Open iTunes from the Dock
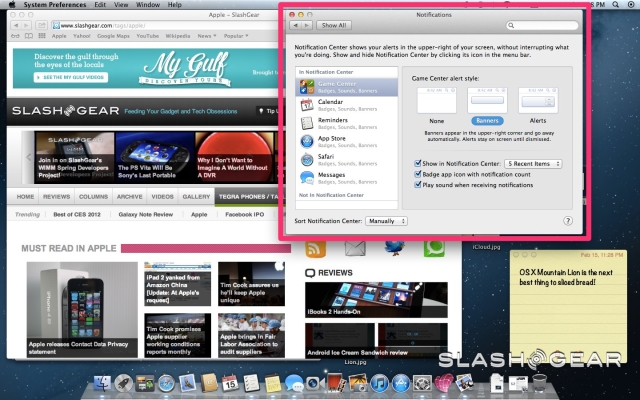The height and width of the screenshot is (400, 640). 380,384
